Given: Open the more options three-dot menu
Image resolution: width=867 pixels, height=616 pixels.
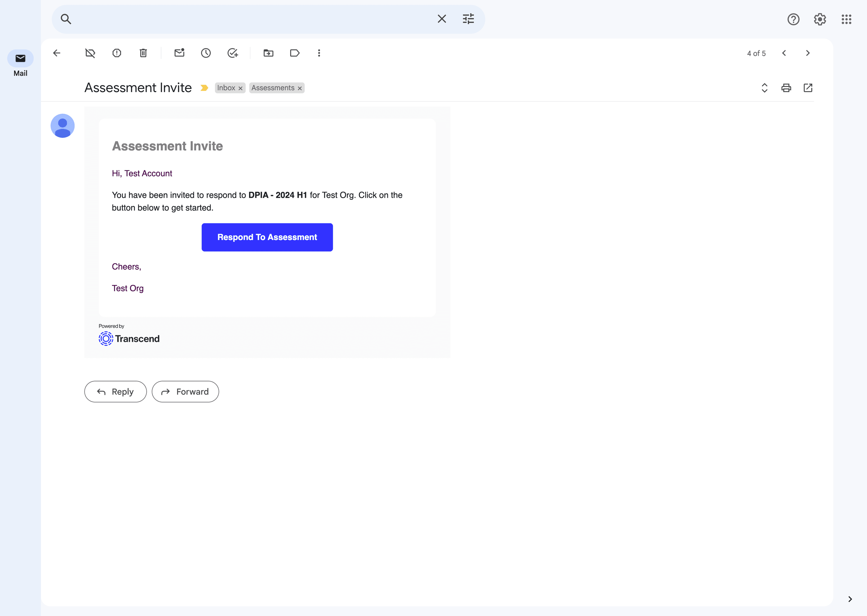Looking at the screenshot, I should click(319, 53).
